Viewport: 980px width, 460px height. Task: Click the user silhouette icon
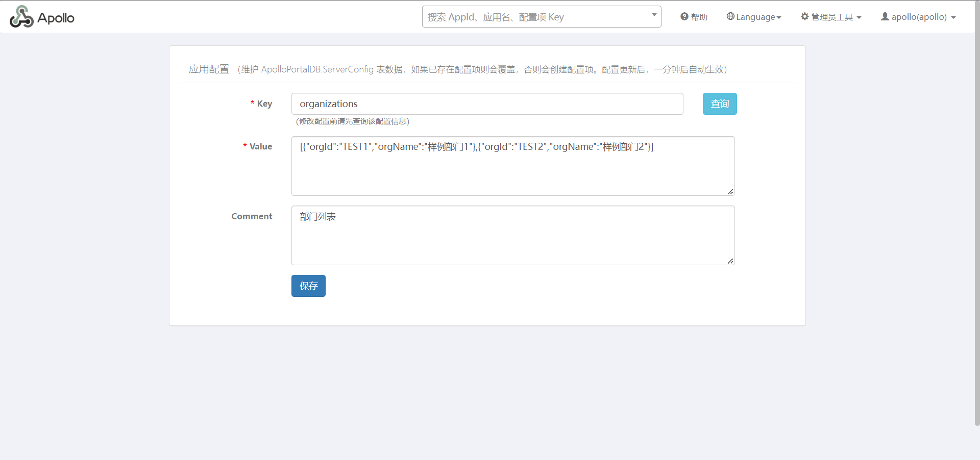coord(885,16)
